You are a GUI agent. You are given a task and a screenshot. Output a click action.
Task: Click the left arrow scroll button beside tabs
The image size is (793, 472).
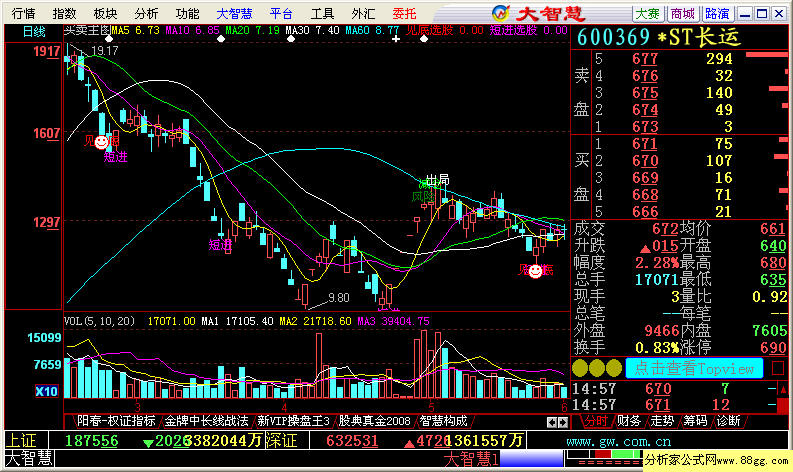[552, 422]
